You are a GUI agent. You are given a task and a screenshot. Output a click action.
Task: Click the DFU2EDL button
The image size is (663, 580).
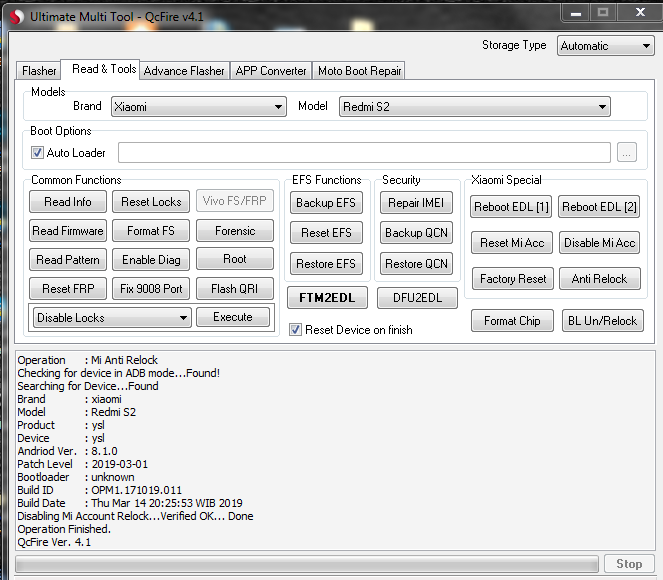[417, 298]
